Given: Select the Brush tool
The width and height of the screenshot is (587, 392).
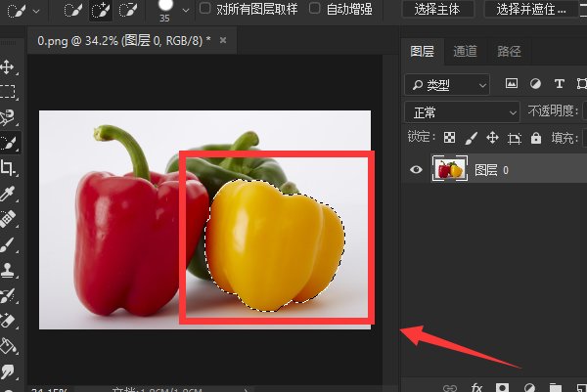Looking at the screenshot, I should tap(7, 244).
